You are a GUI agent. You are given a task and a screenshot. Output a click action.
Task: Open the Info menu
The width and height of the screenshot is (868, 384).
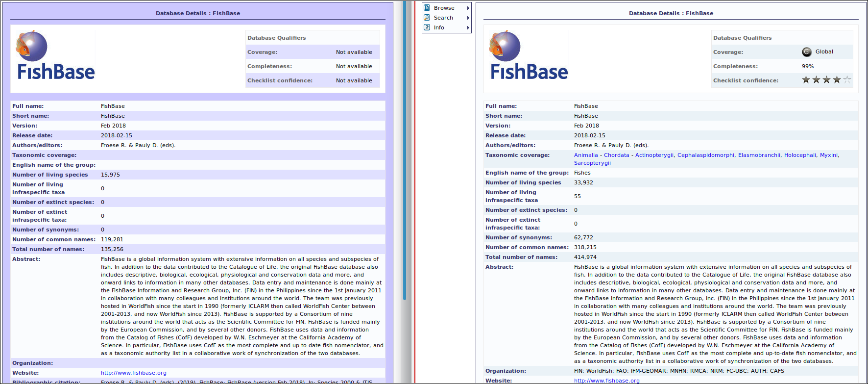click(447, 27)
